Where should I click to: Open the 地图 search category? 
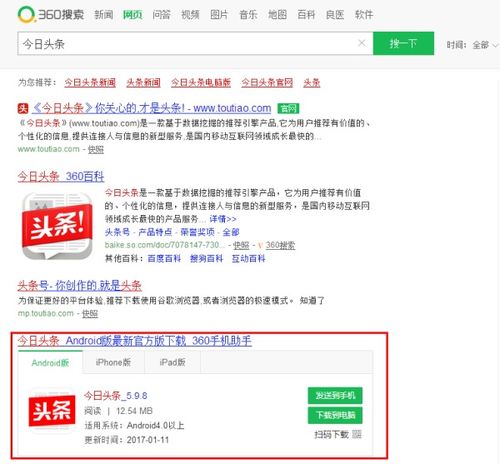pyautogui.click(x=277, y=15)
